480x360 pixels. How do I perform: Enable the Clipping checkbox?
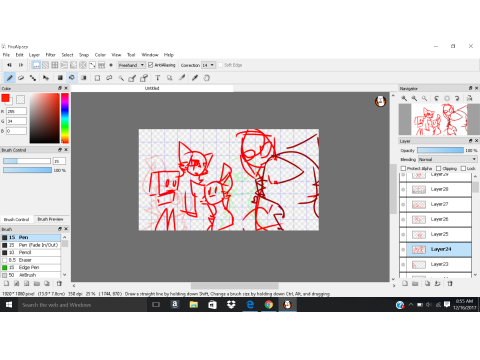tap(439, 168)
